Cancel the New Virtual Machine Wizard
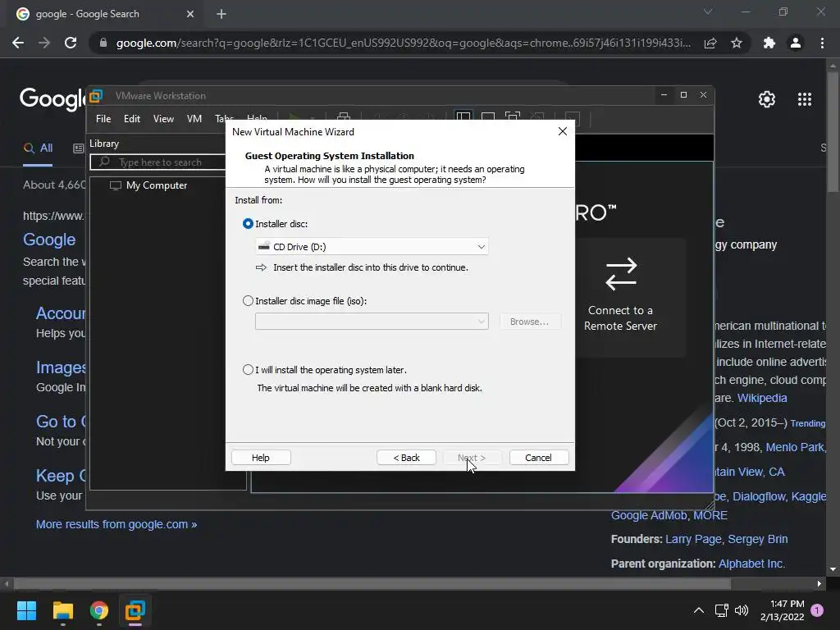Screen dimensions: 840x630 click(539, 458)
